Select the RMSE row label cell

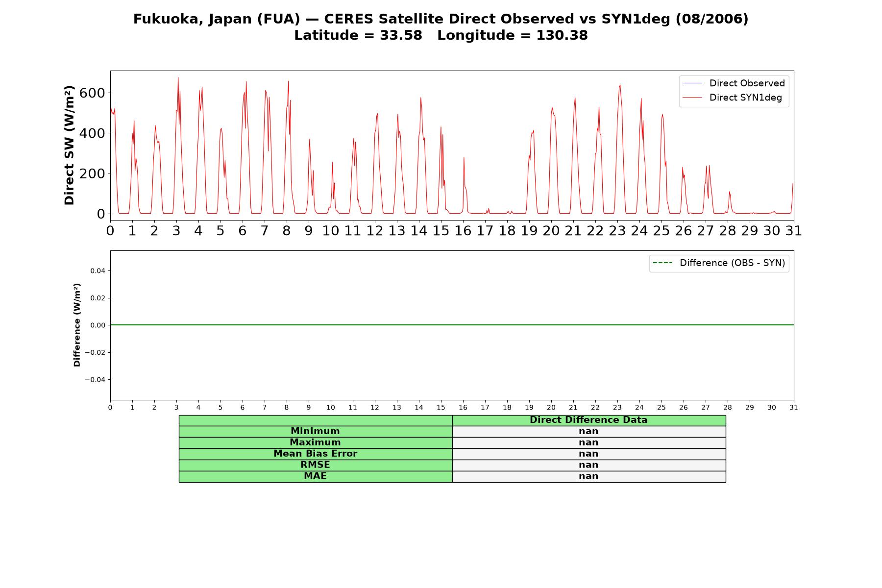[316, 465]
